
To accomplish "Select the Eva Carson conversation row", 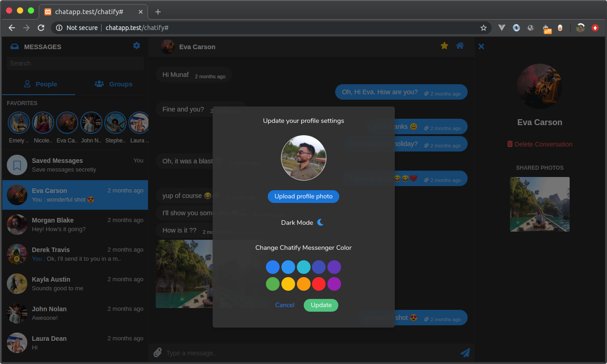I will pos(75,195).
